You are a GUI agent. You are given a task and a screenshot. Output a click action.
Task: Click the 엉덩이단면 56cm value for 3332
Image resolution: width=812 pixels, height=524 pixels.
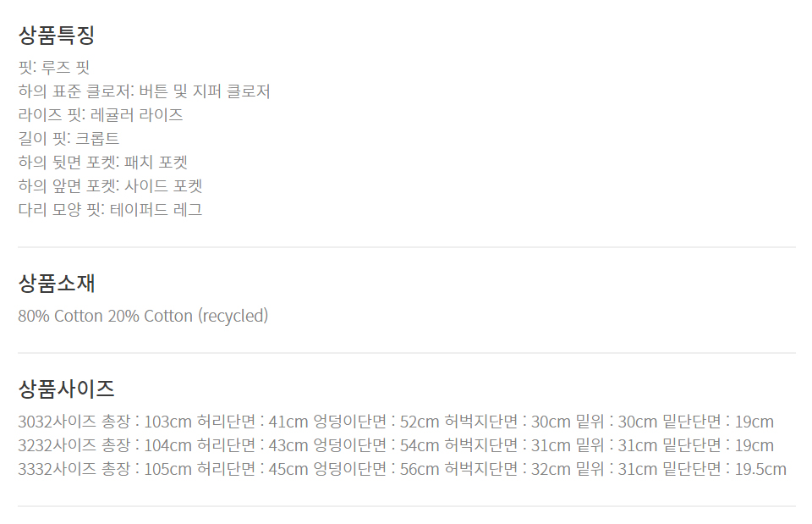click(420, 469)
